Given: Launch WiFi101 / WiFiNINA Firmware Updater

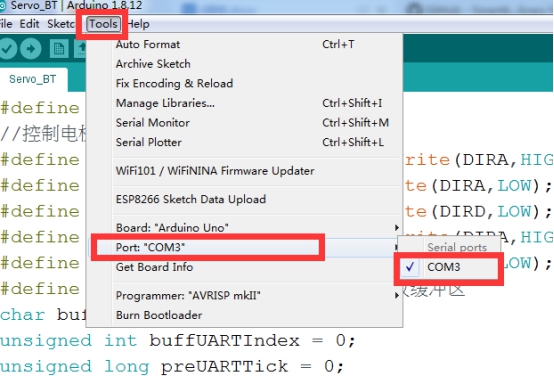Looking at the screenshot, I should pos(244,171).
